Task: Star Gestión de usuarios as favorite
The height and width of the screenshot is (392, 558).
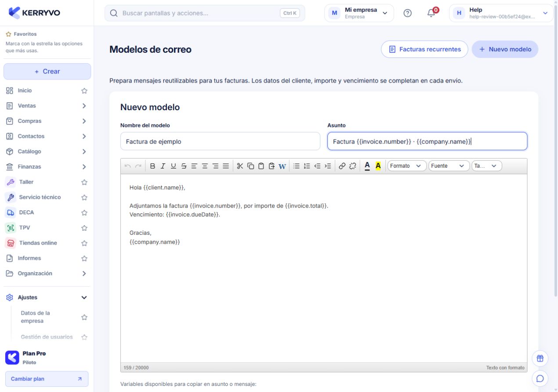Action: pyautogui.click(x=84, y=338)
